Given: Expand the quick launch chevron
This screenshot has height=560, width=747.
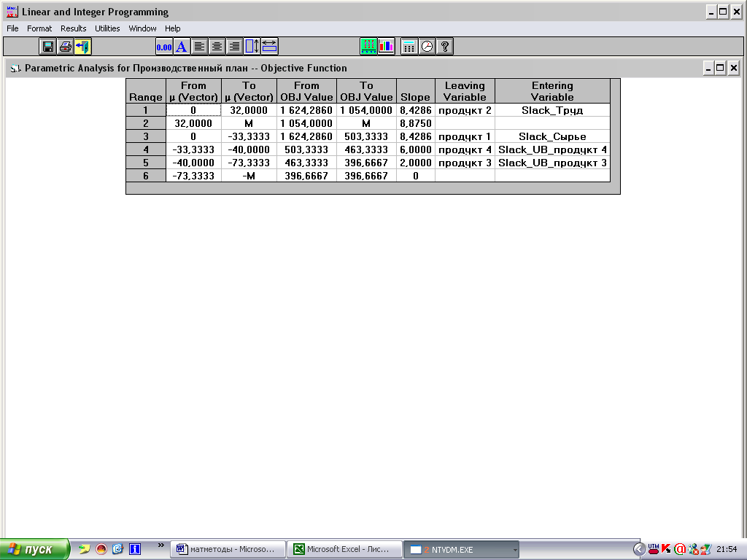Looking at the screenshot, I should [161, 545].
